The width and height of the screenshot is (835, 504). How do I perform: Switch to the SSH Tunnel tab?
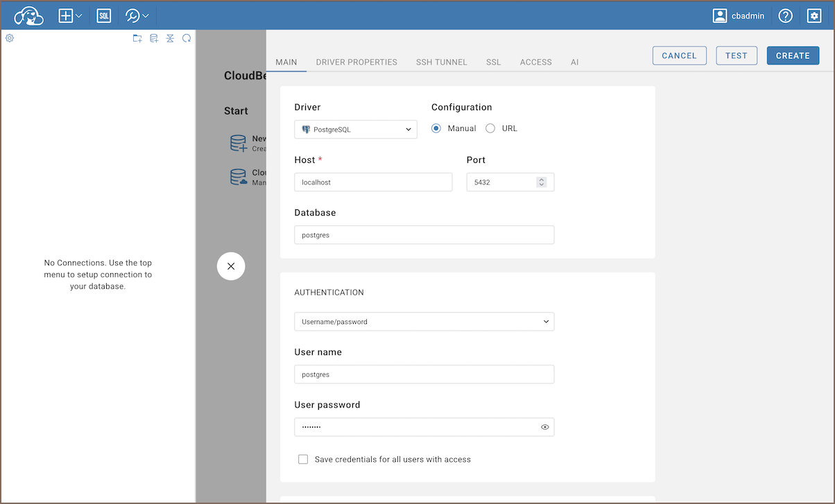441,62
